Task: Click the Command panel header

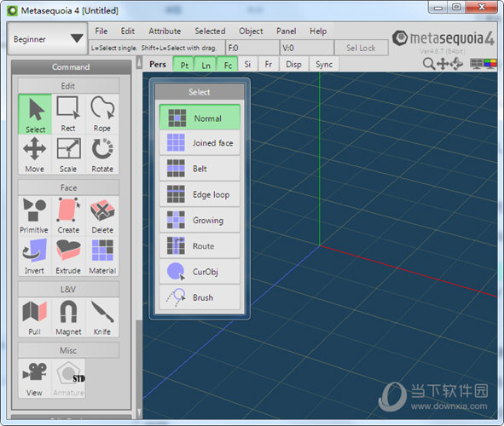Action: point(71,66)
